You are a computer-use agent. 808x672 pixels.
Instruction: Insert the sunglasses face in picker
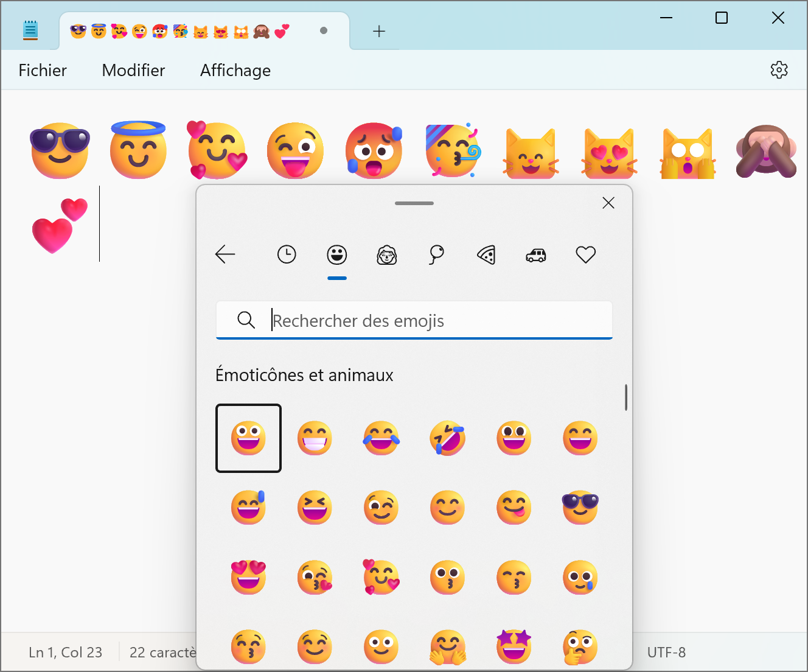point(580,508)
